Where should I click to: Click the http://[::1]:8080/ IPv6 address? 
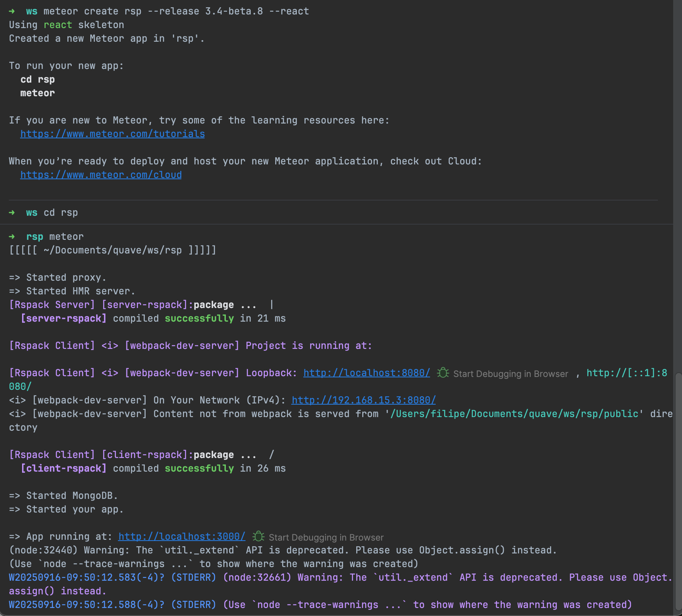click(x=626, y=373)
